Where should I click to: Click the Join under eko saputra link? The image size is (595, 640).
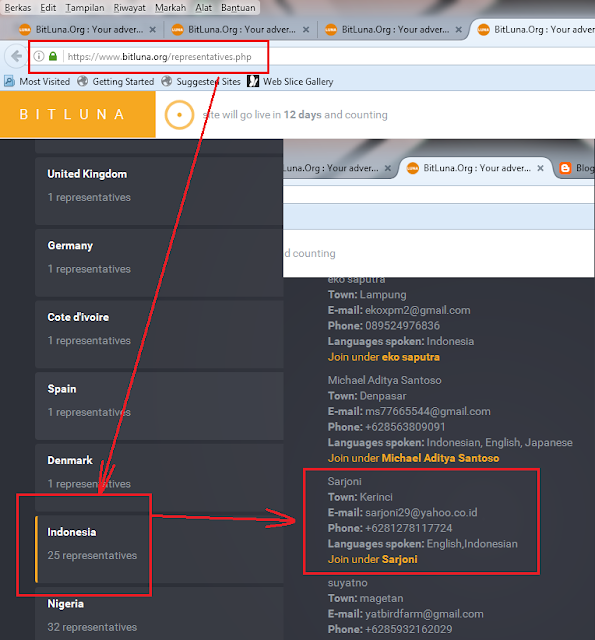coord(384,357)
